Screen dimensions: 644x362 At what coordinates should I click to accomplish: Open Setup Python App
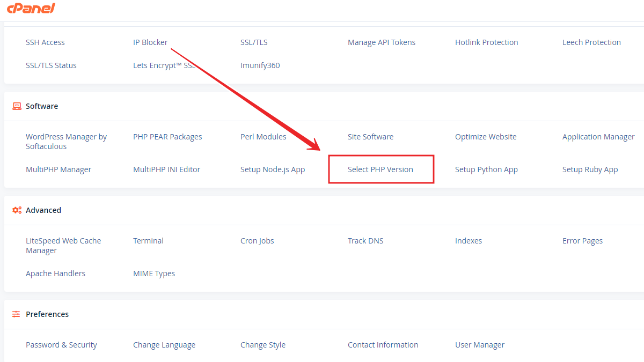pos(486,169)
